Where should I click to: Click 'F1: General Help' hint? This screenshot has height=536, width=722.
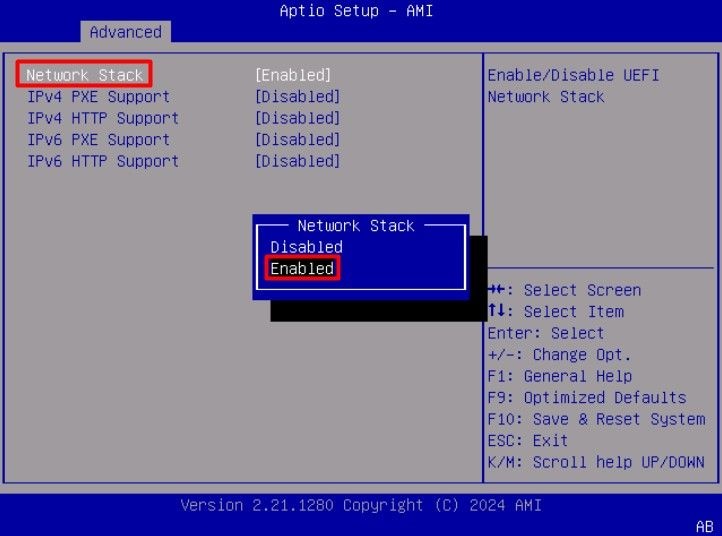click(x=559, y=376)
